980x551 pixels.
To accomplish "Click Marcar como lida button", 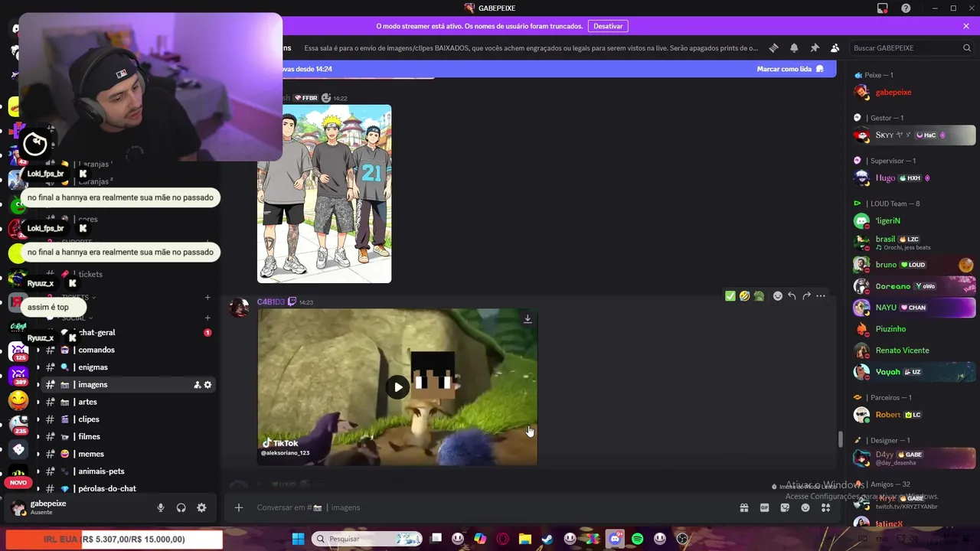I will pyautogui.click(x=790, y=69).
